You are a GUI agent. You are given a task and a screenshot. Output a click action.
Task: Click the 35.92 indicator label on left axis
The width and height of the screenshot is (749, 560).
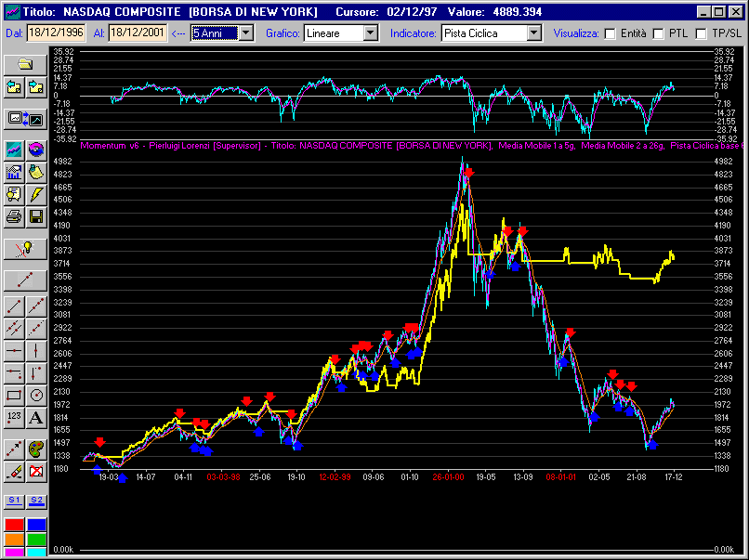(62, 52)
